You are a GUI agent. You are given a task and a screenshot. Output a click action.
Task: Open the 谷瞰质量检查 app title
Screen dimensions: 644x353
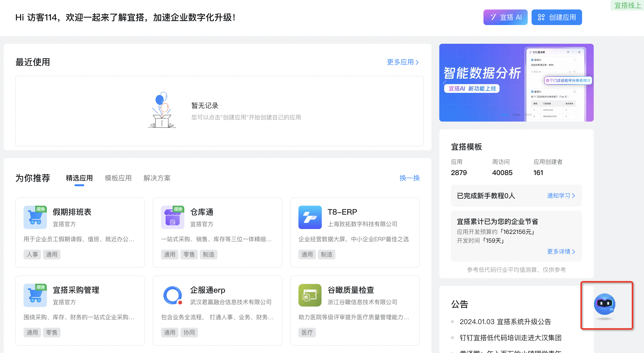pyautogui.click(x=351, y=290)
